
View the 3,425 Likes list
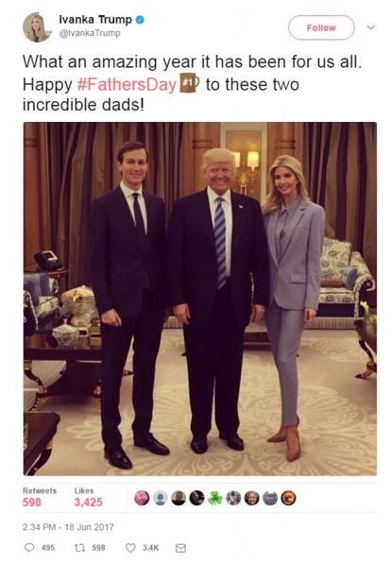[x=89, y=497]
